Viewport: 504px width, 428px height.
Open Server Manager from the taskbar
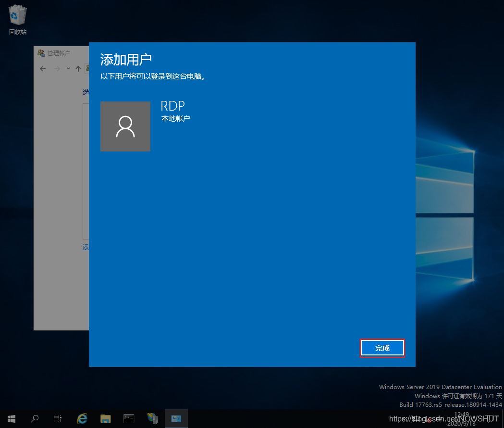pyautogui.click(x=153, y=418)
